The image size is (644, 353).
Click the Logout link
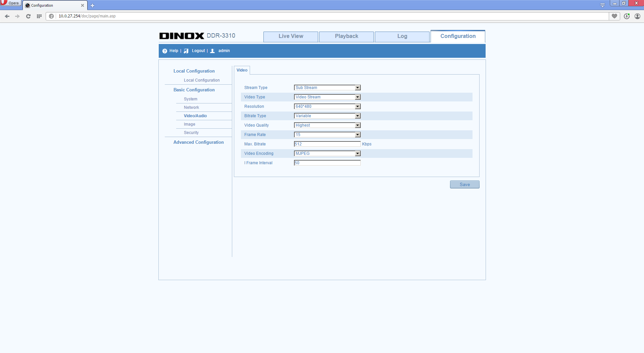[198, 51]
